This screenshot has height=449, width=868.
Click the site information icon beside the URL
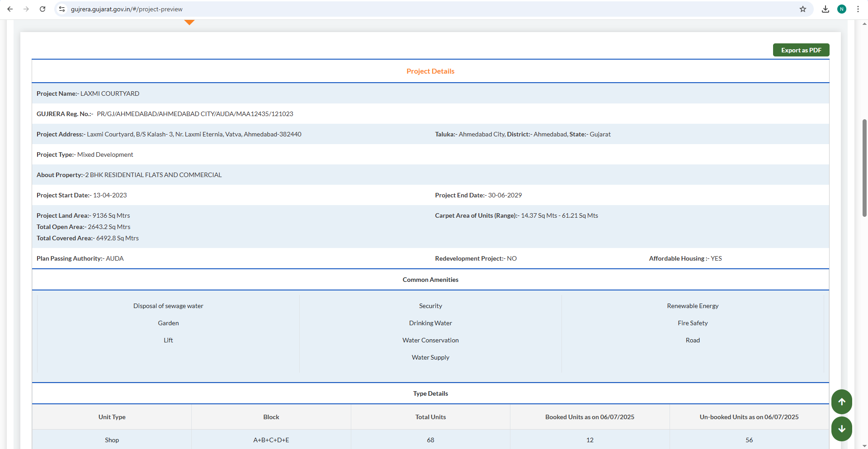[61, 9]
